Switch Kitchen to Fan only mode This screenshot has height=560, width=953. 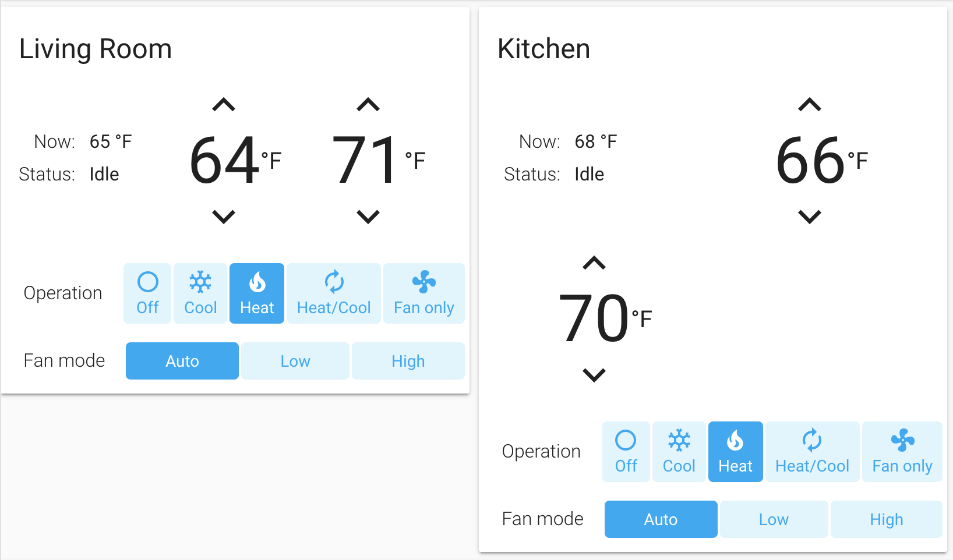(902, 452)
